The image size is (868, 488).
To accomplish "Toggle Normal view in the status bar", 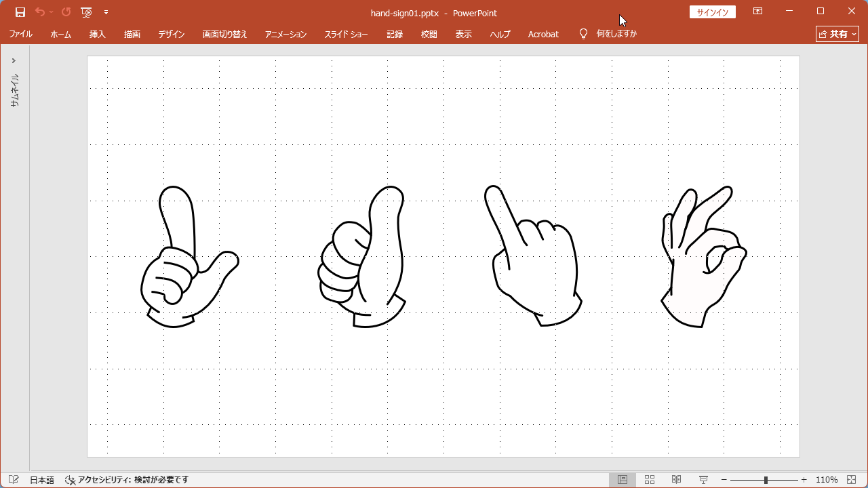I will point(622,480).
